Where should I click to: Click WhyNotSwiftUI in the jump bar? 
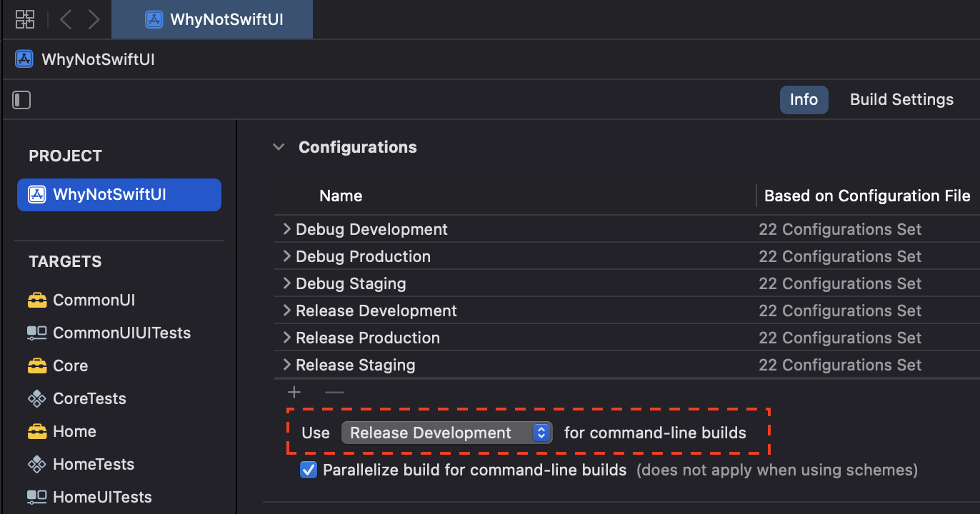99,59
